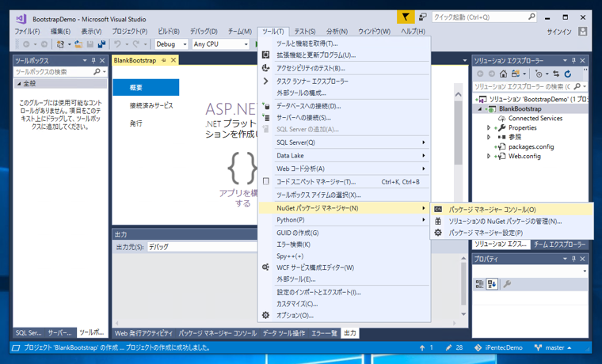Click the New Project toolbar icon

coord(60,44)
